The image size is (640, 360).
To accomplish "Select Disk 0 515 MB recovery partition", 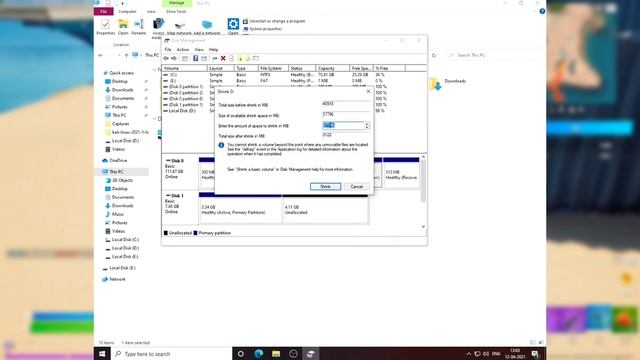I will [401, 173].
